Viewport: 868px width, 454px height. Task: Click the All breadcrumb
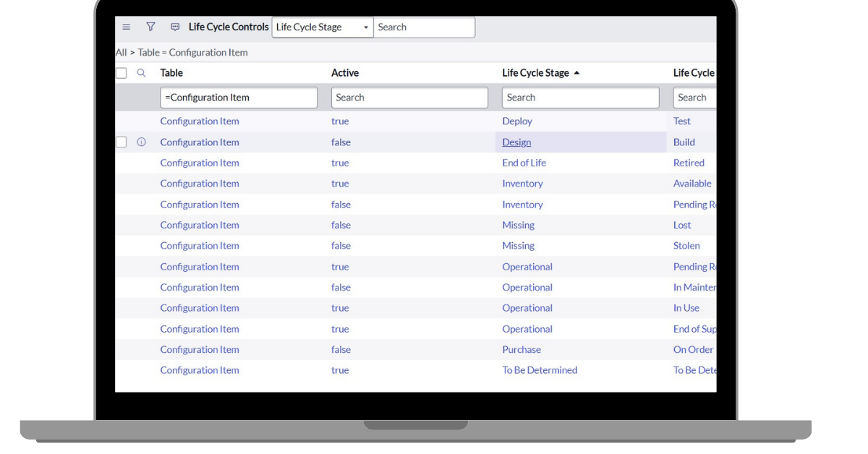pos(120,52)
